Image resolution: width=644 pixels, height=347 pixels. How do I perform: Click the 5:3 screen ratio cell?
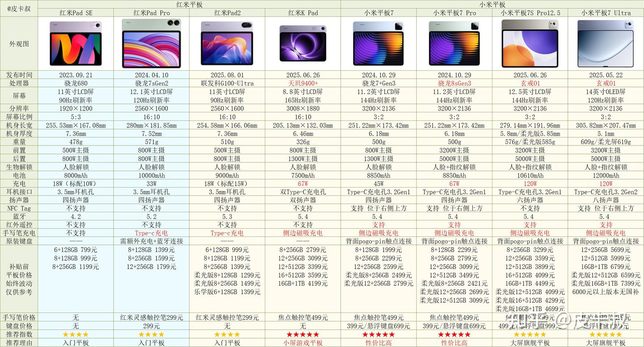pyautogui.click(x=76, y=117)
